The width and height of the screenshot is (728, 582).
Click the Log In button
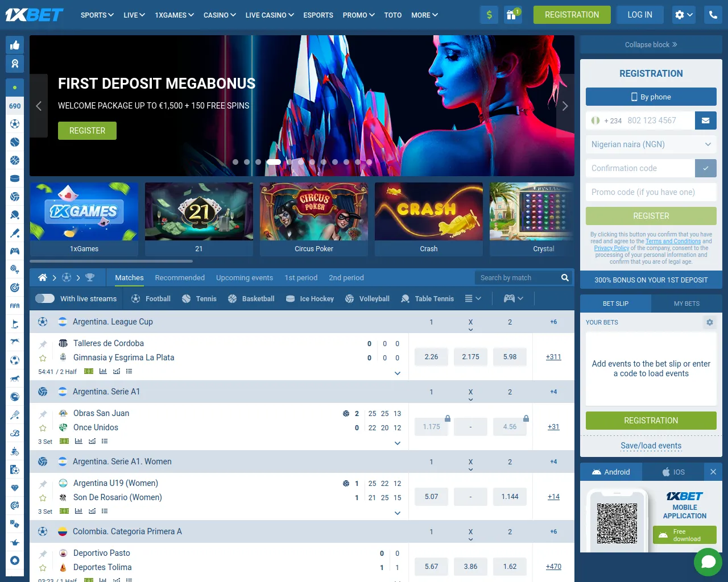[x=640, y=15]
